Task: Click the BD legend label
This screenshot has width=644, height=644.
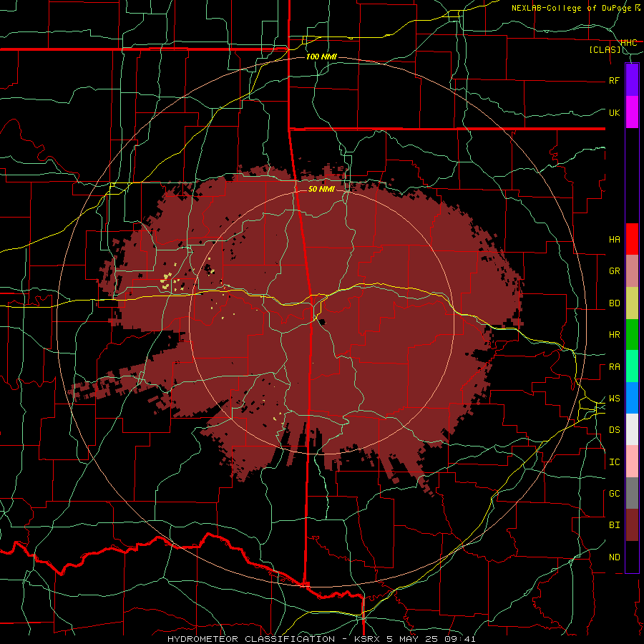Action: pyautogui.click(x=614, y=303)
